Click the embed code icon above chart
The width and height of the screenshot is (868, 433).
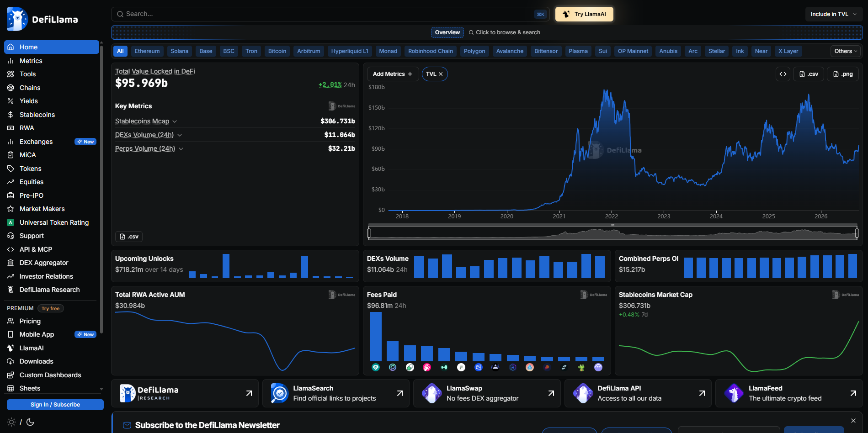tap(783, 74)
